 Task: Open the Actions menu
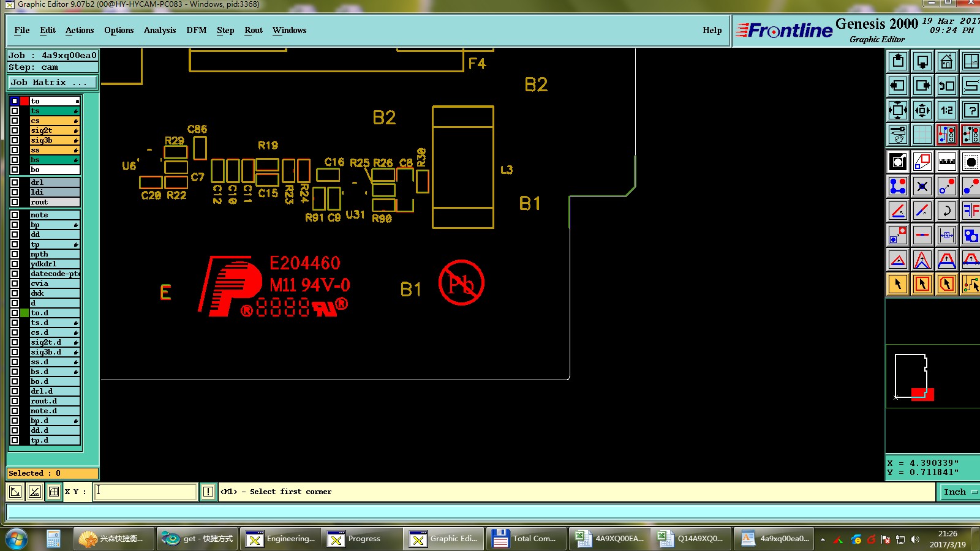(x=80, y=30)
